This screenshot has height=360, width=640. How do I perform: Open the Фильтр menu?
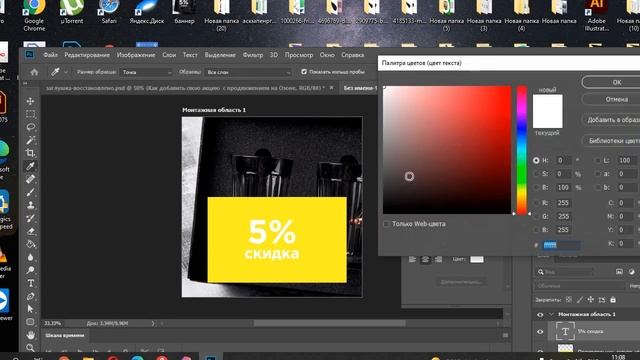click(x=253, y=55)
